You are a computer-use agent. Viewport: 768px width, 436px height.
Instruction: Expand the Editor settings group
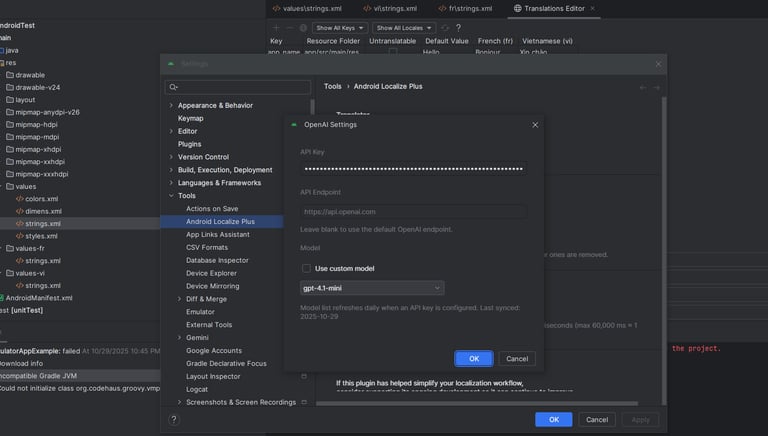[171, 131]
